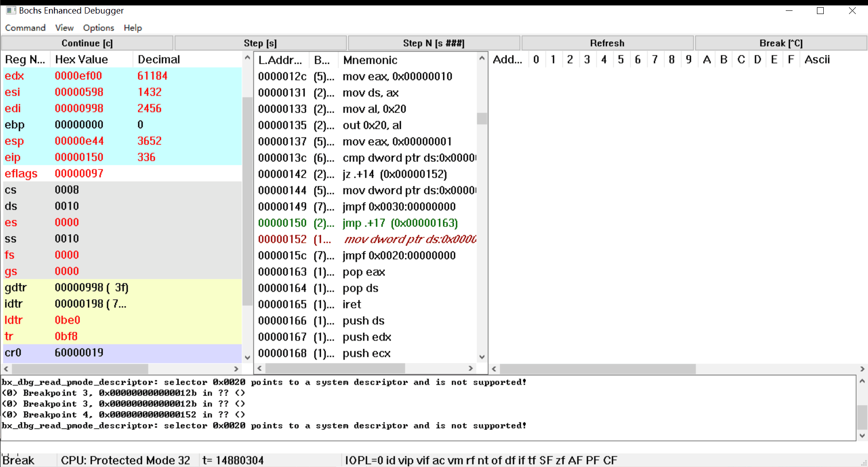Screen dimensions: 868x467
Task: Click the register panel horizontal scrollbar arrow
Action: pyautogui.click(x=5, y=369)
